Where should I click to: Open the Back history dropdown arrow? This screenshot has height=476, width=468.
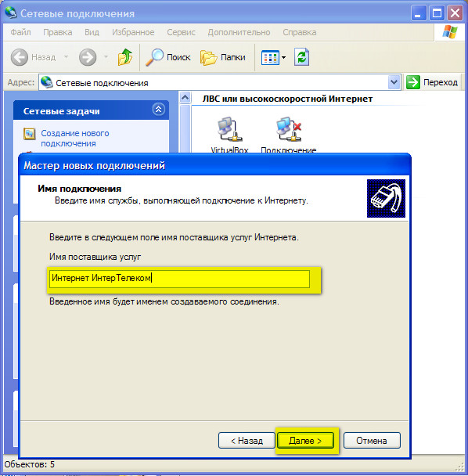(x=66, y=57)
